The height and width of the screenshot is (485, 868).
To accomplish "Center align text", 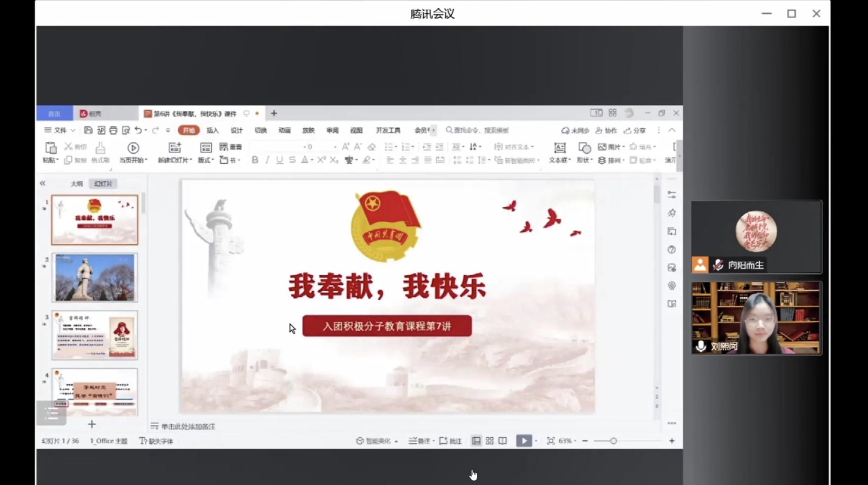I will (402, 160).
